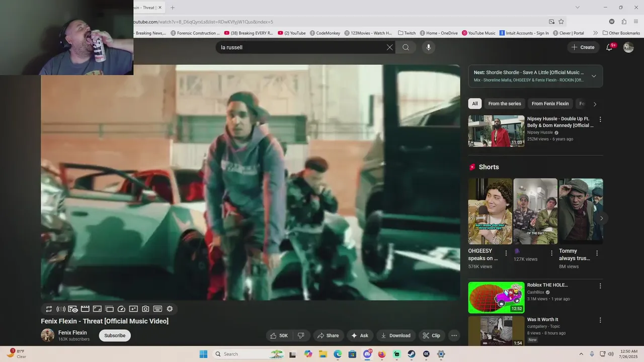Show more filter chips with the arrow
The height and width of the screenshot is (362, 644).
pos(595,104)
